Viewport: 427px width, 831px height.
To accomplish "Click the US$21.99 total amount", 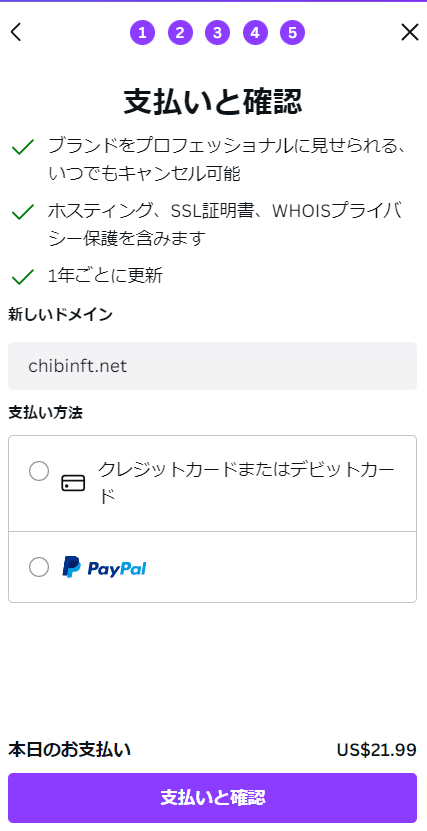I will point(376,750).
